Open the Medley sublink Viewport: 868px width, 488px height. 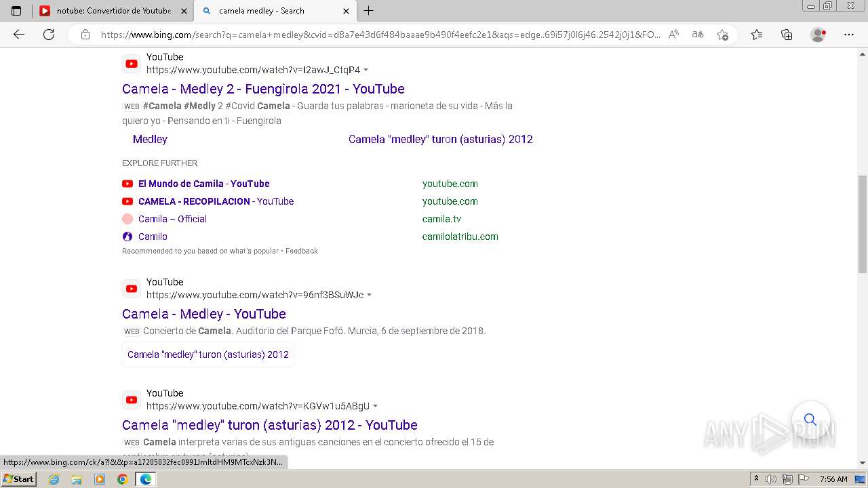coord(150,139)
